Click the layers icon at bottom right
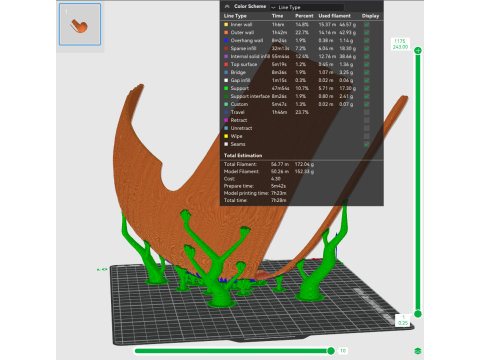The image size is (480, 360). (x=418, y=351)
